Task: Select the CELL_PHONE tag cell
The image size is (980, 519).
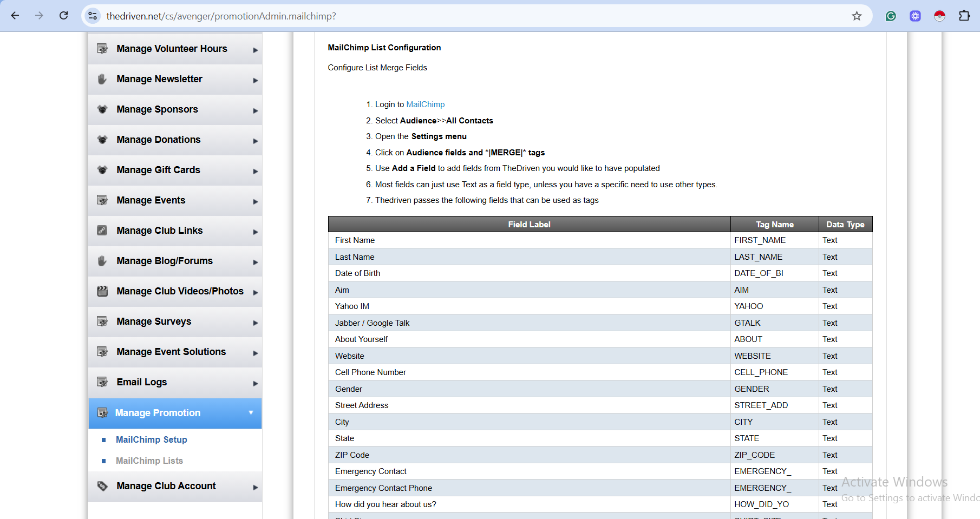Action: point(775,372)
